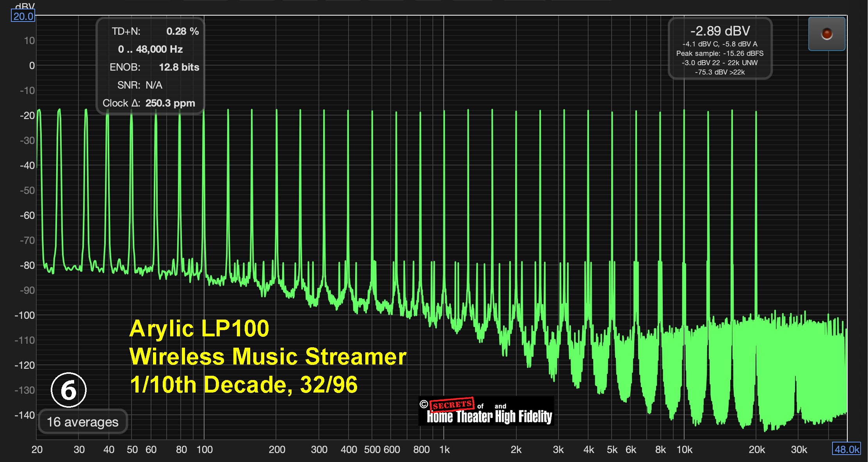Viewport: 868px width, 462px height.
Task: Click the Peak sample -15.26 dBFS readout
Action: pyautogui.click(x=720, y=53)
